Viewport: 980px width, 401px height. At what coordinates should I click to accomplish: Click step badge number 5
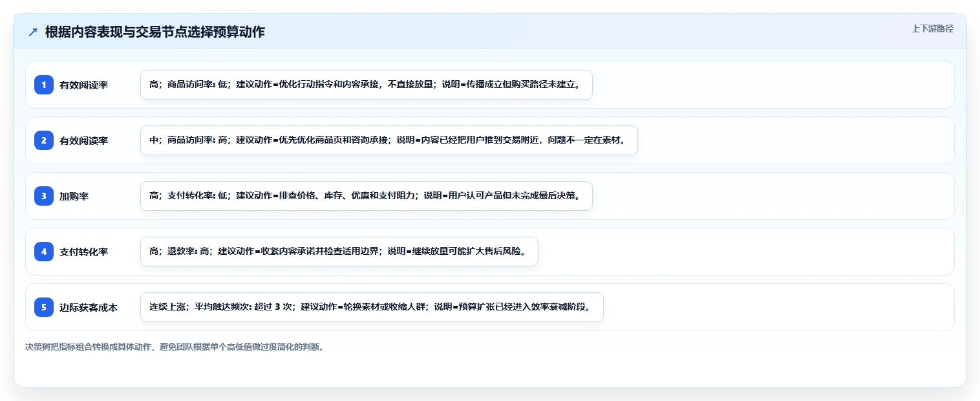pos(44,307)
